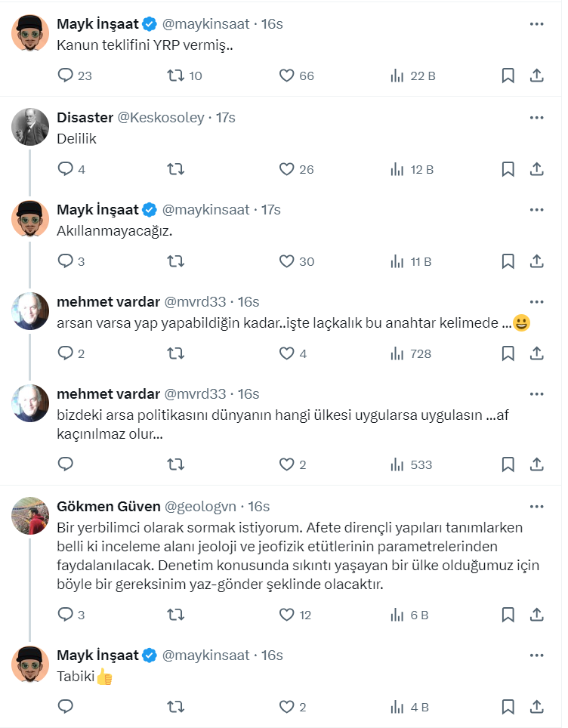Reply to Mayk İnşaat's YRP tweet
Viewport: 568px width, 728px height.
pyautogui.click(x=66, y=76)
